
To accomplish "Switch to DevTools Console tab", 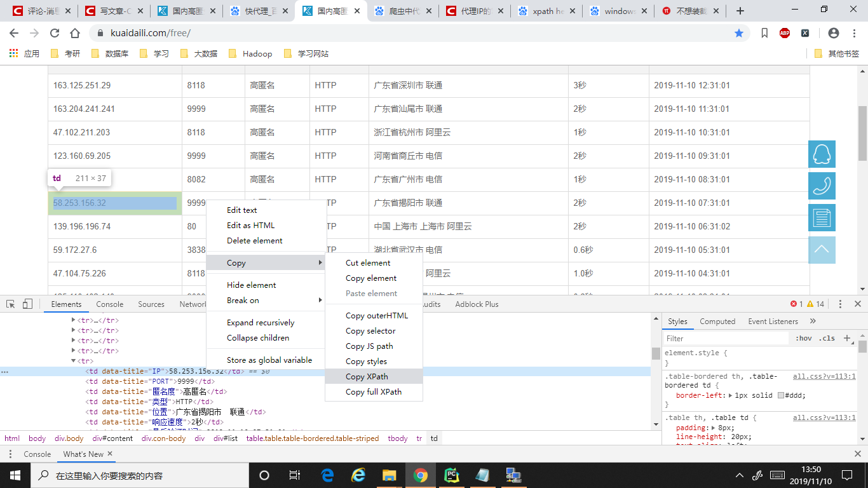I will tap(110, 304).
